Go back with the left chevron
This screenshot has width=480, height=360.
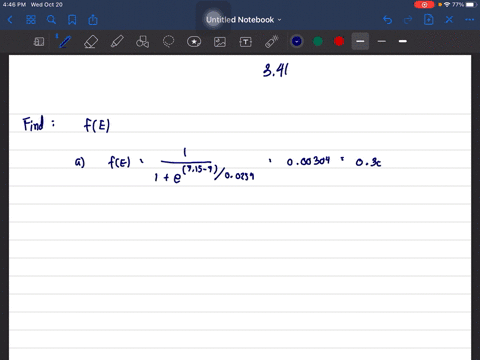10,20
